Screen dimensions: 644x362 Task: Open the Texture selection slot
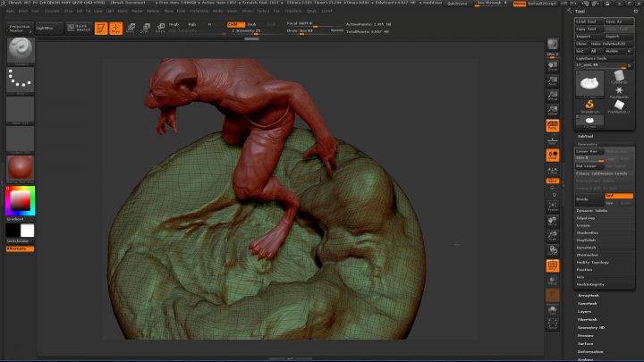[x=20, y=140]
